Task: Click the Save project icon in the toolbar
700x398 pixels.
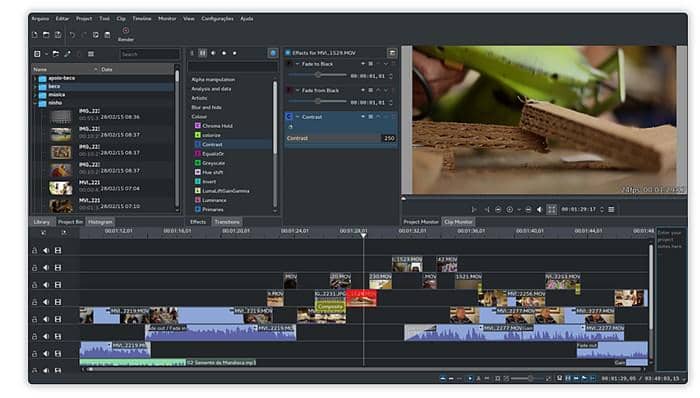Action: (x=58, y=35)
